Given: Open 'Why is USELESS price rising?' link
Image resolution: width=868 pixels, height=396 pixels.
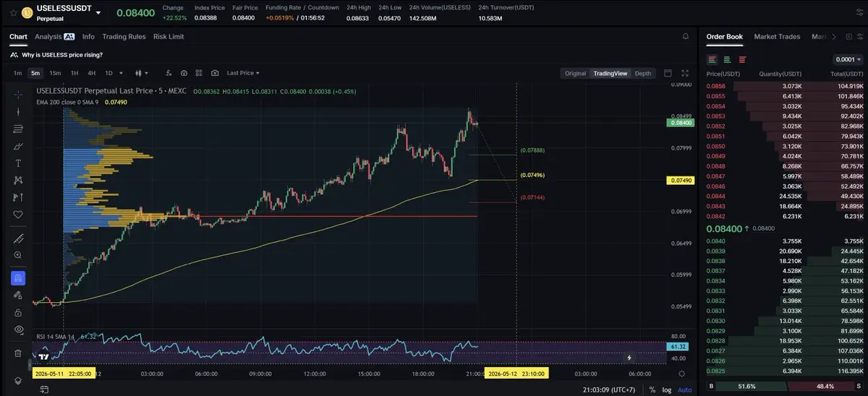Looking at the screenshot, I should coord(62,55).
